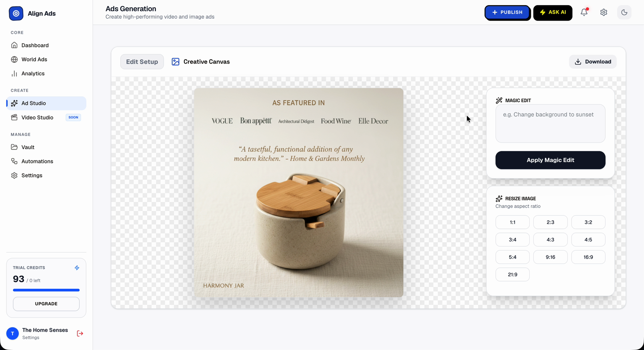
Task: Select 3:2 aspect ratio
Action: click(x=588, y=222)
